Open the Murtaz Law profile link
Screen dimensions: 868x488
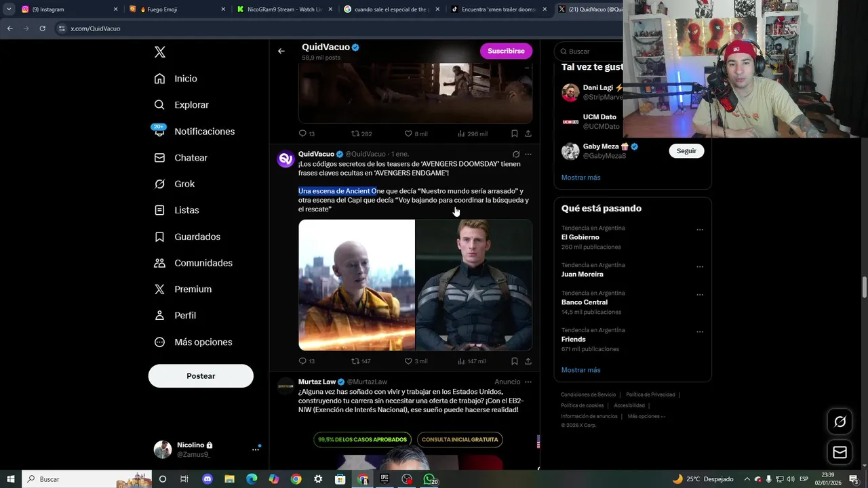(x=317, y=382)
